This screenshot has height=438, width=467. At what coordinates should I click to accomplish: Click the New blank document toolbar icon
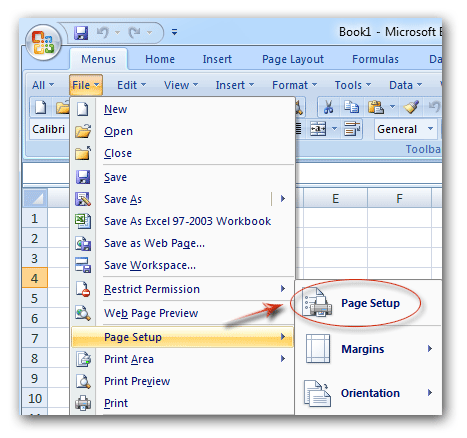coord(41,107)
